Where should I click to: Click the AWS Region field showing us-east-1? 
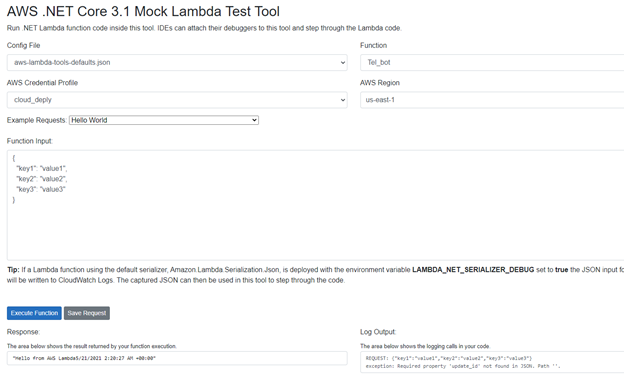(492, 100)
